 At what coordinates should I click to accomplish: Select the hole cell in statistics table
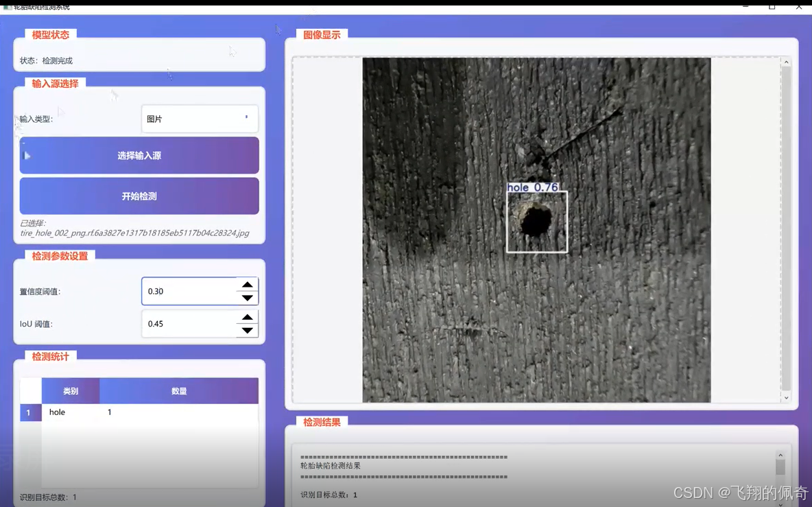71,412
